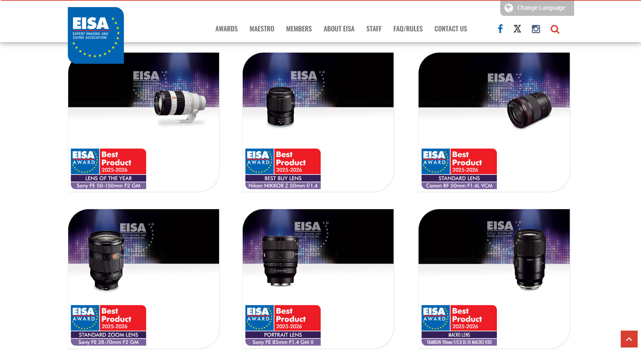This screenshot has width=641, height=364.
Task: Click the STANDARD LENS award badge
Action: coord(459,169)
